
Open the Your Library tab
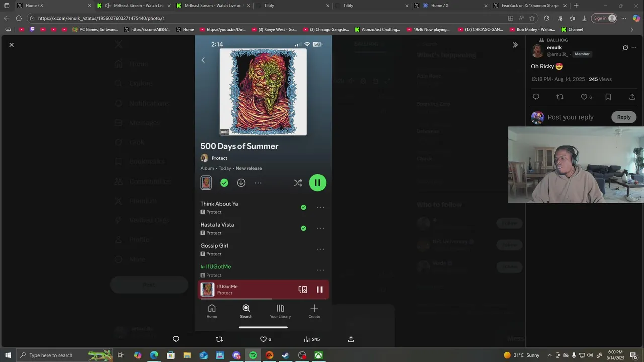click(x=280, y=311)
